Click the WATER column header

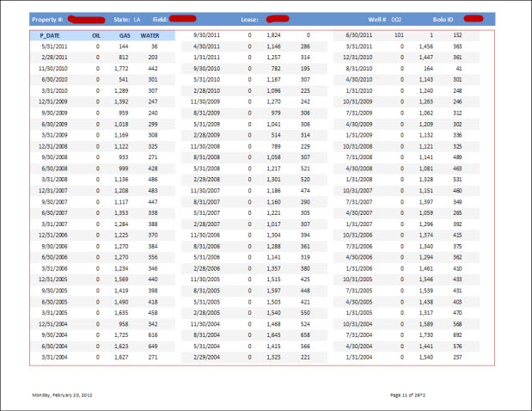pyautogui.click(x=150, y=35)
